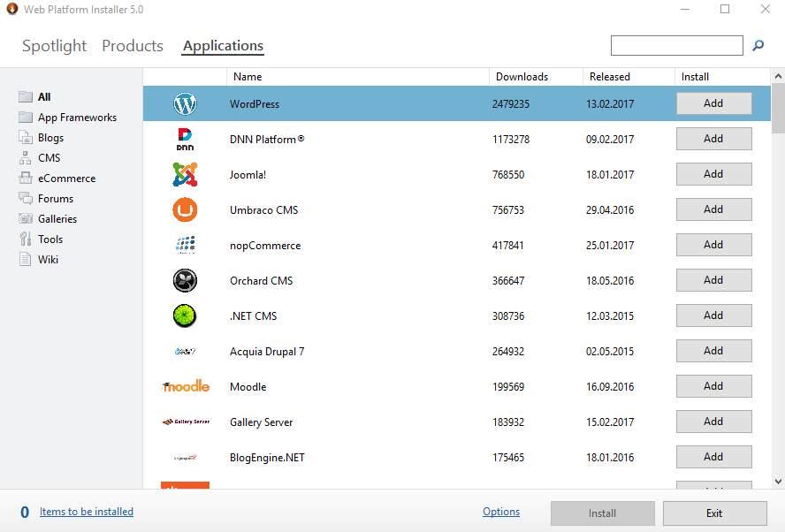This screenshot has width=785, height=532.
Task: Open the Products tab
Action: [133, 46]
